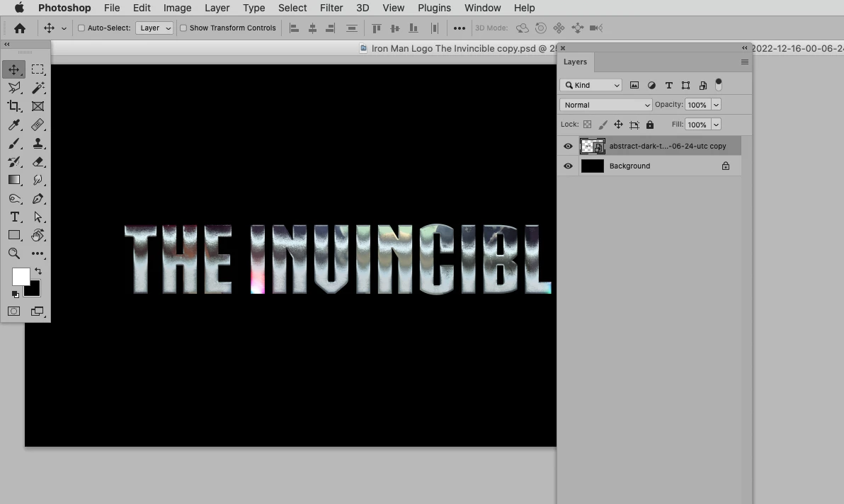Change the screen mode

[37, 311]
